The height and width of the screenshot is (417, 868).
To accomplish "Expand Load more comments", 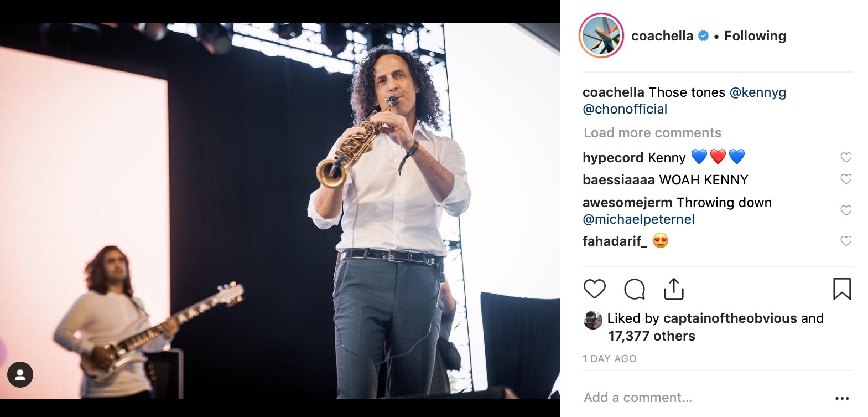I will coord(652,133).
